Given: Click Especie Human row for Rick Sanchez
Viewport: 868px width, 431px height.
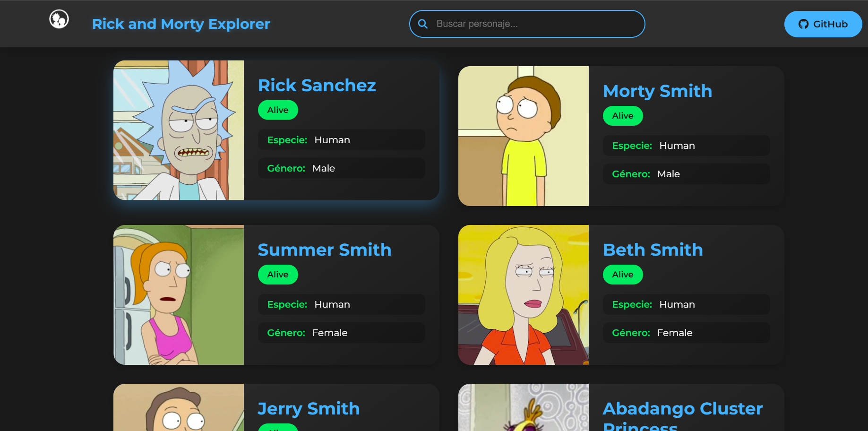Looking at the screenshot, I should pos(342,140).
